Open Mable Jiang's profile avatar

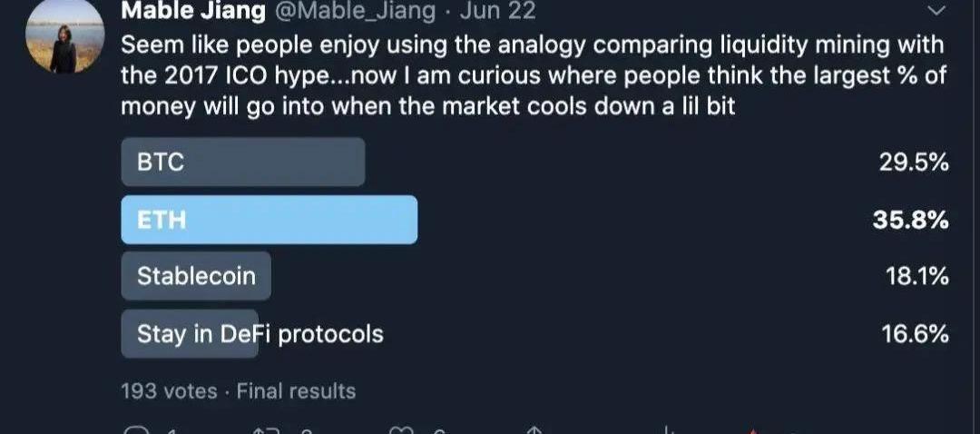click(x=65, y=36)
